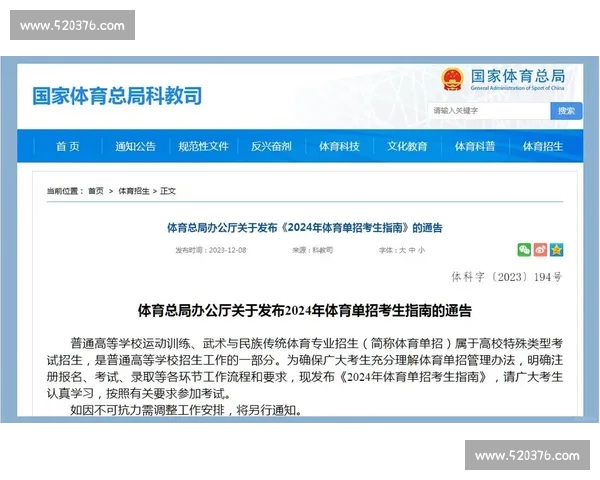This screenshot has height=480, width=600.
Task: Click document number 体科字〔2023〕194号
Action: click(x=507, y=277)
